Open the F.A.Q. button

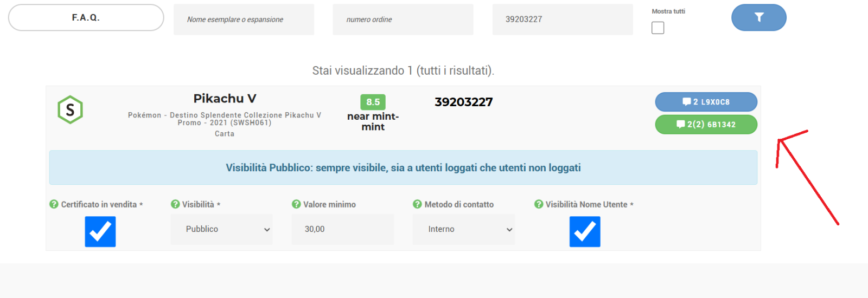pyautogui.click(x=86, y=17)
